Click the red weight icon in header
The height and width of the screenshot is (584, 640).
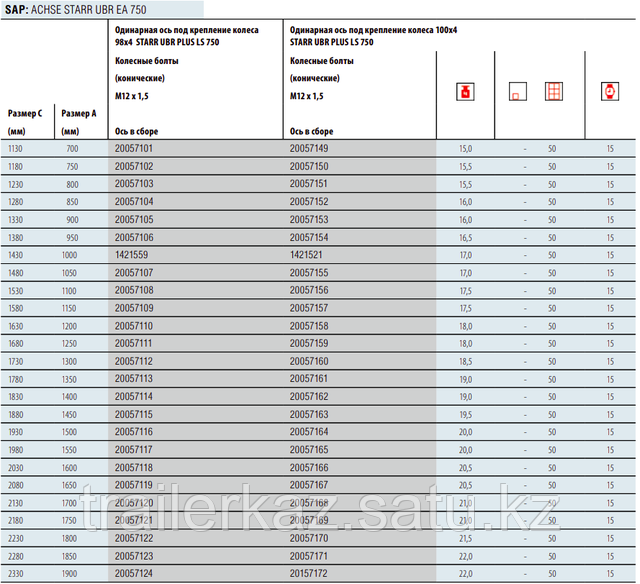tap(465, 91)
